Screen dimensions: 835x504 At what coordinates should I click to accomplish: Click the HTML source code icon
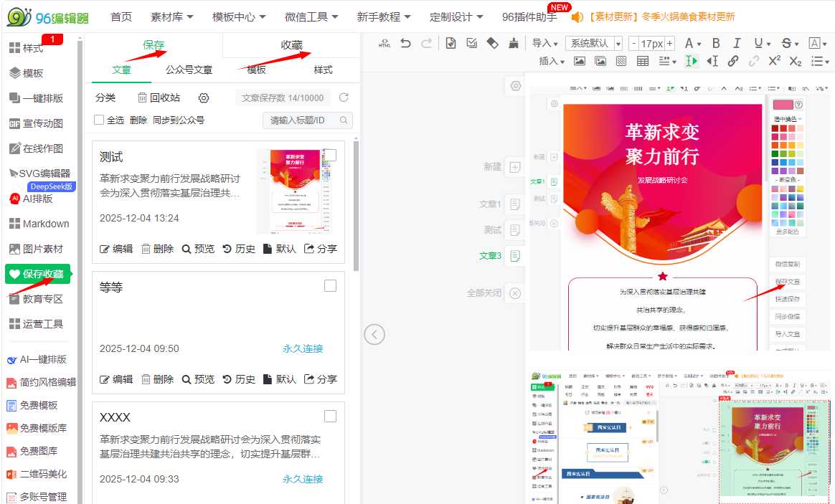(385, 43)
